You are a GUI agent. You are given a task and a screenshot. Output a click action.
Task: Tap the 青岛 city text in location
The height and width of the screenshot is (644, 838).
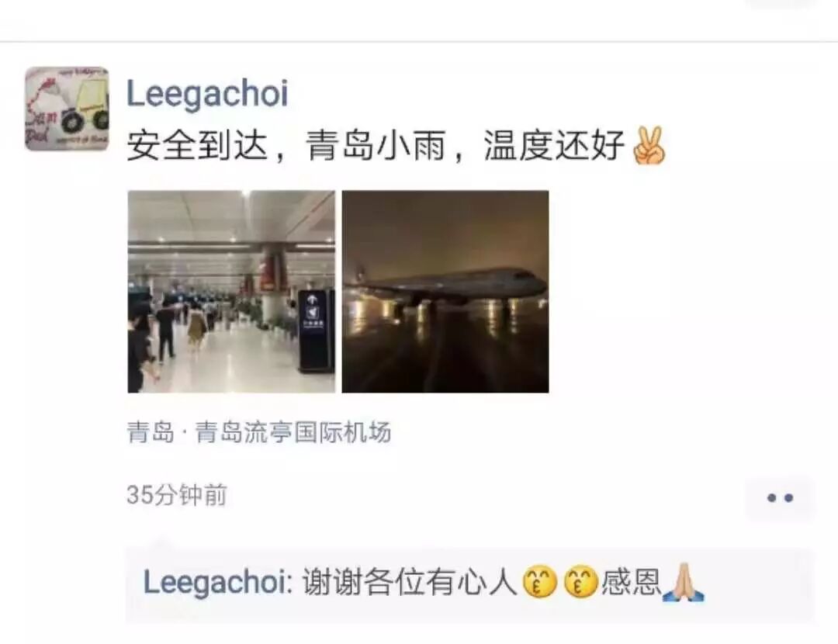[151, 432]
